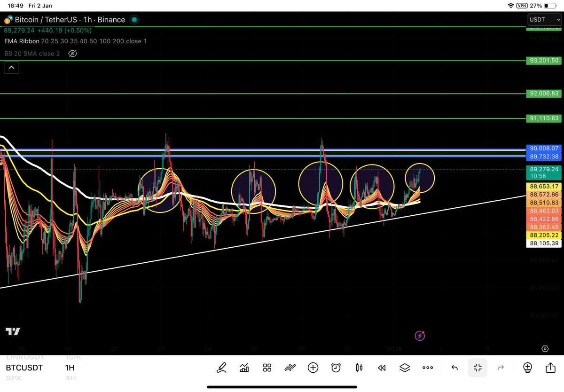The width and height of the screenshot is (564, 392).
Task: Redo with the forward arrow icon
Action: coord(501,368)
